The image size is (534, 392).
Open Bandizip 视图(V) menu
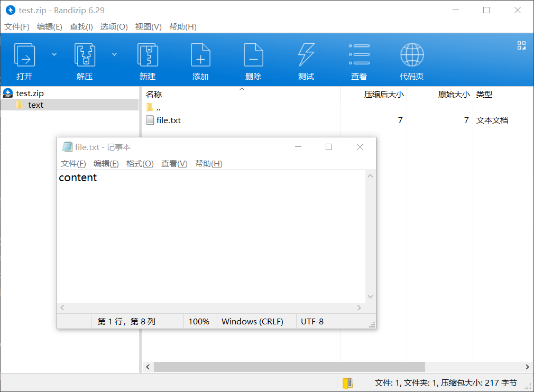149,27
